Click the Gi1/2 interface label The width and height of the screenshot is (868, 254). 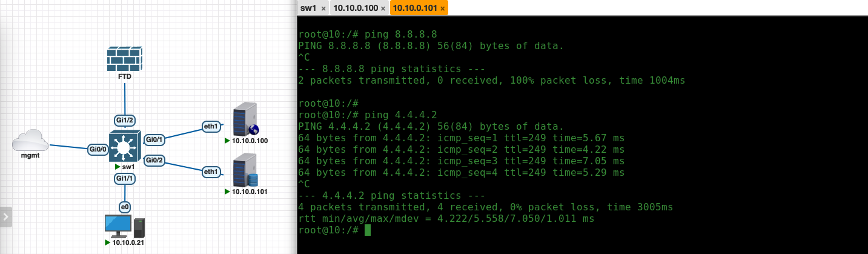125,120
